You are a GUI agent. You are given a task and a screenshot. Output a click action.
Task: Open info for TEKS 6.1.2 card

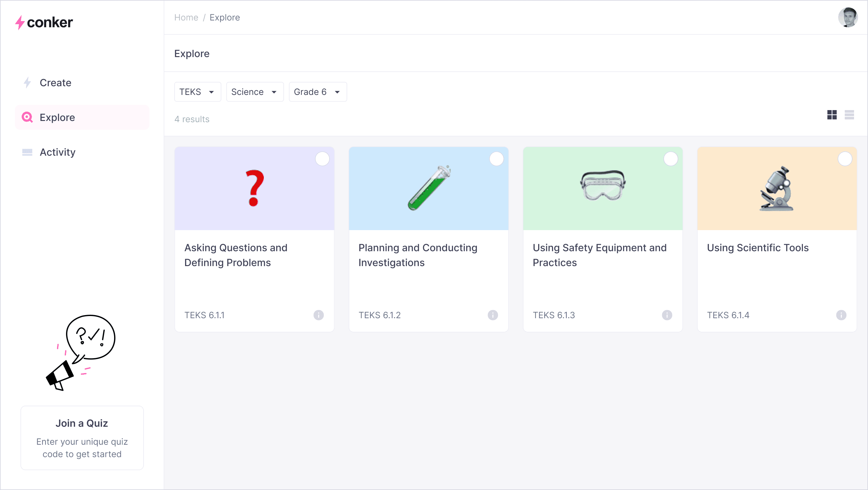tap(493, 315)
